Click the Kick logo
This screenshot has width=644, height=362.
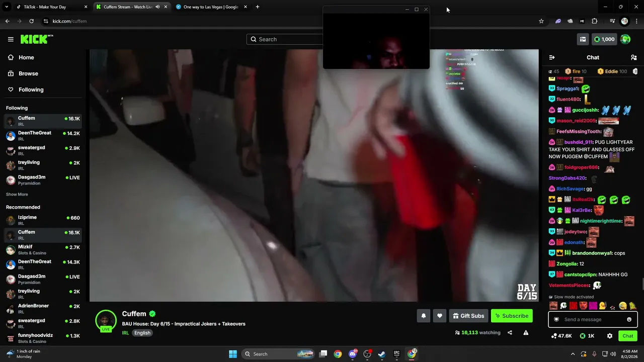click(x=37, y=39)
